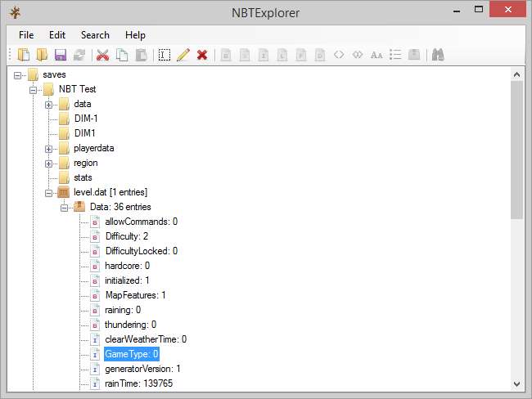Select the rainTime: 139765 entry
This screenshot has height=399, width=532.
(138, 383)
